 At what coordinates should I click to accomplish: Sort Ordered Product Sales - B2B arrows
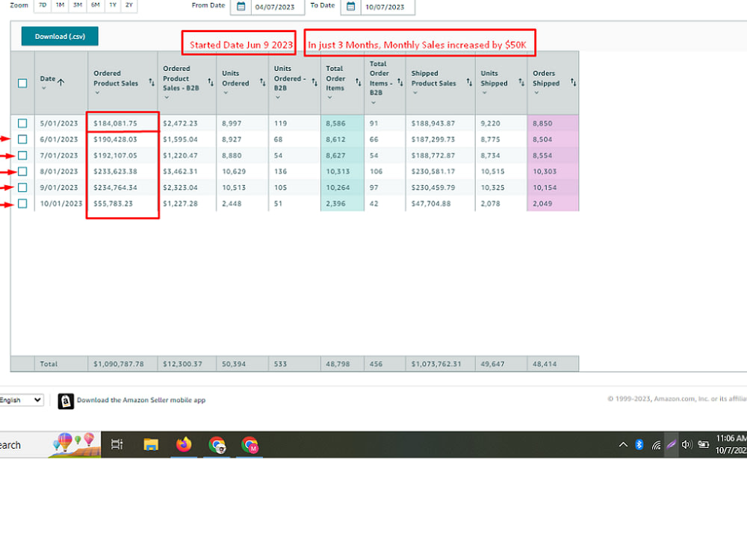tap(211, 82)
